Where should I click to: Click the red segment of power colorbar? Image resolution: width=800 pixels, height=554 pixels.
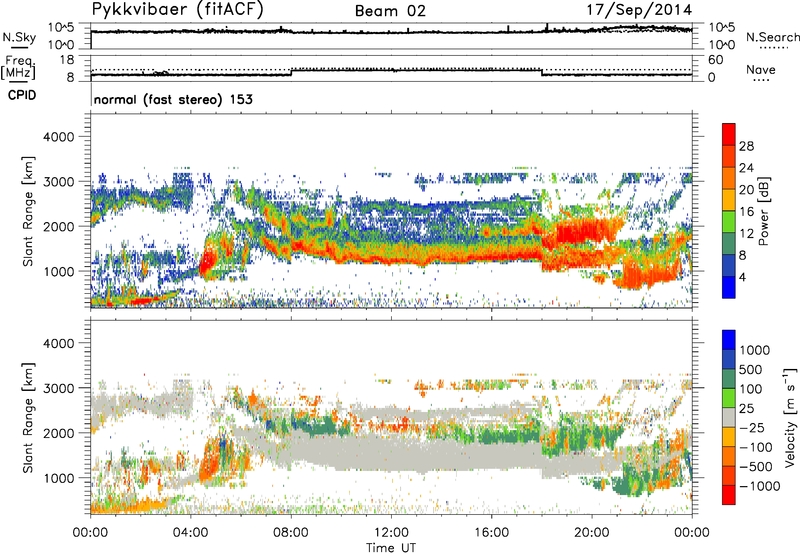pos(729,134)
